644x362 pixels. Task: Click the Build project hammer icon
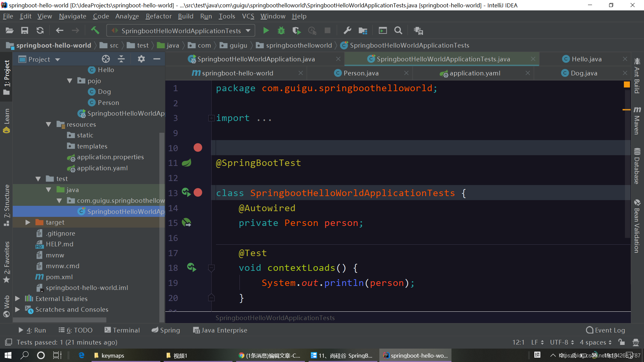tap(95, 31)
